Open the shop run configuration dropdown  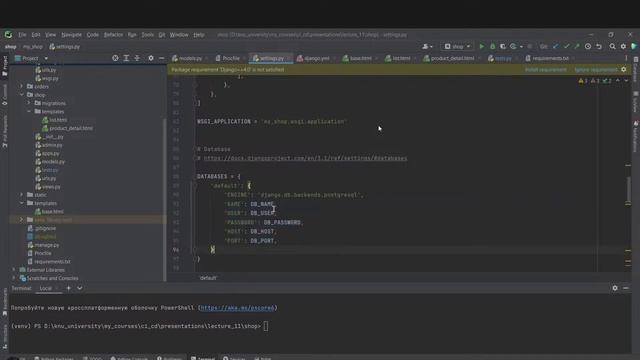[457, 47]
